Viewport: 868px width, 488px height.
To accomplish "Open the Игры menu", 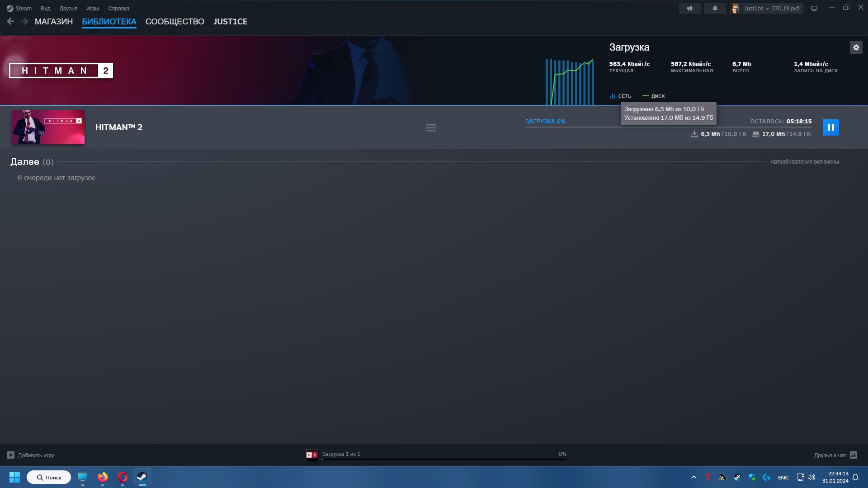I will (92, 9).
